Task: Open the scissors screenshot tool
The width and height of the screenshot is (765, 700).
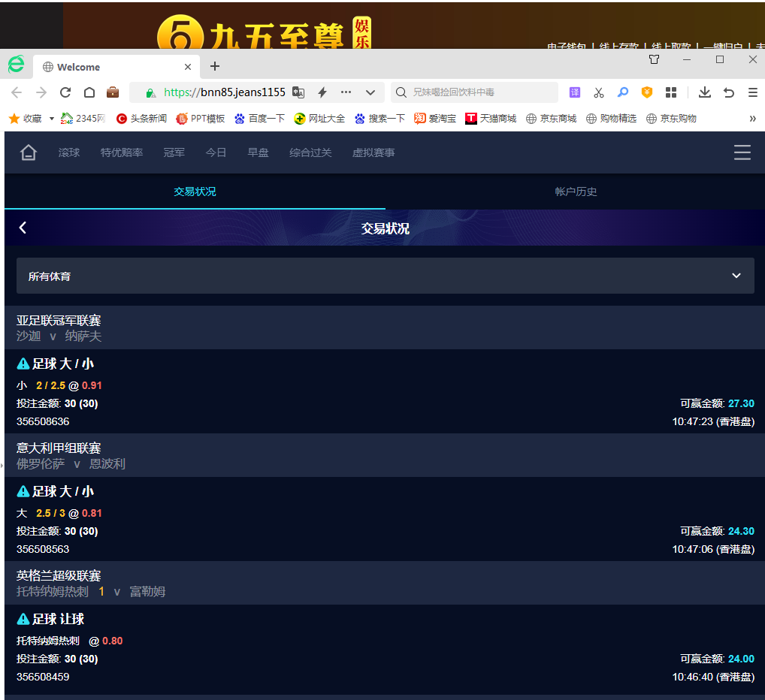Action: pyautogui.click(x=599, y=92)
